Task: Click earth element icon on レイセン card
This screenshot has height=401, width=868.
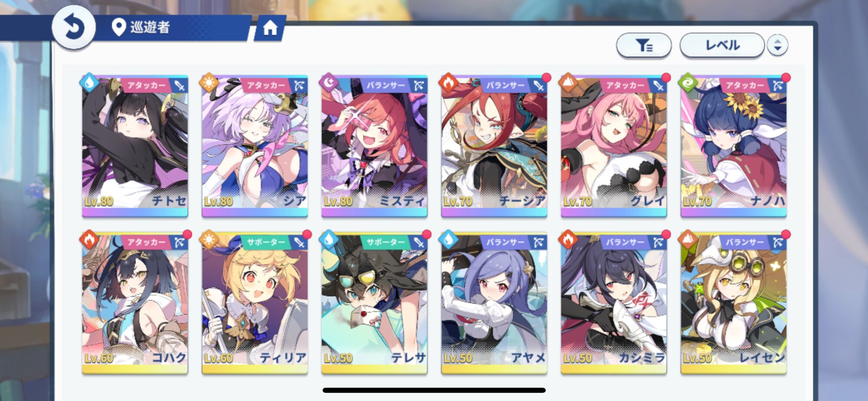Action: (688, 239)
